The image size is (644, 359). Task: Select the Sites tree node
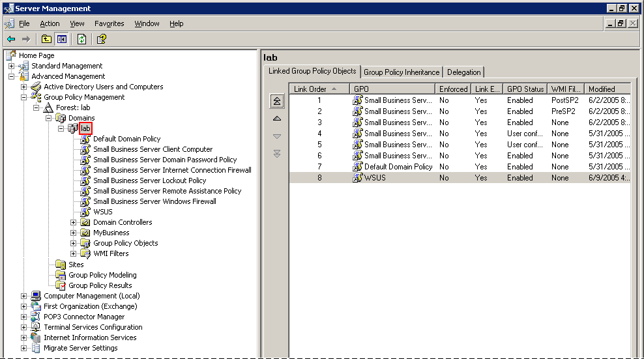[76, 265]
